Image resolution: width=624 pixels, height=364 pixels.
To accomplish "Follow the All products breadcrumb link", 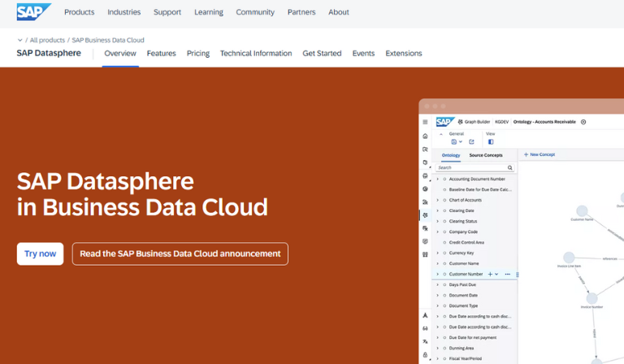I will pyautogui.click(x=47, y=40).
